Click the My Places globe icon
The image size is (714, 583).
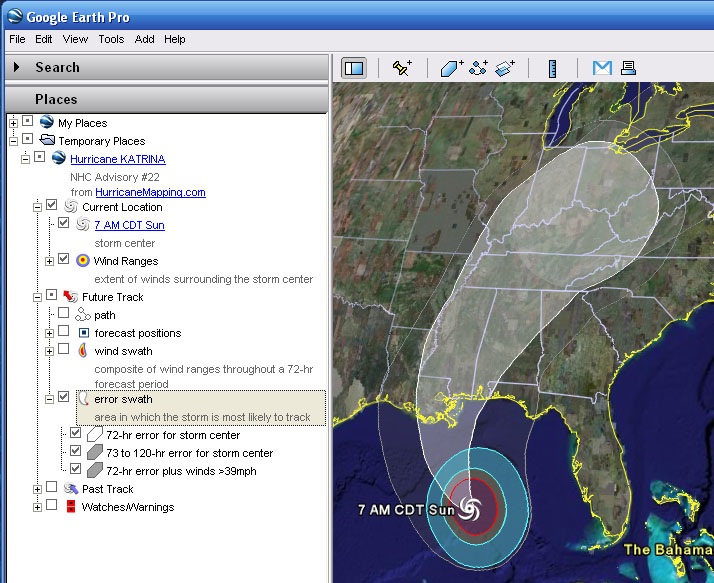(47, 122)
